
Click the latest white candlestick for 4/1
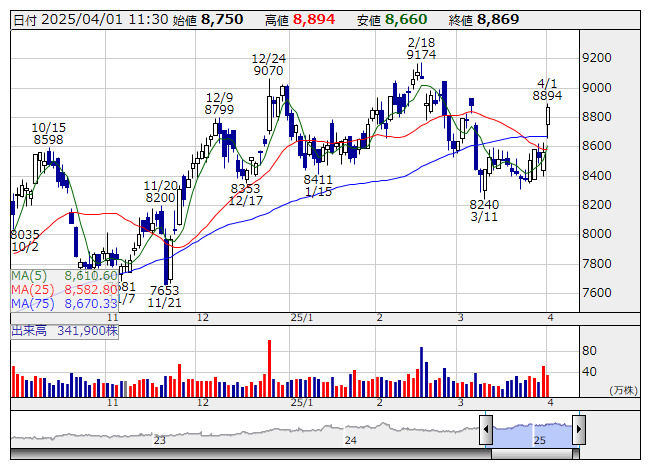click(x=548, y=116)
